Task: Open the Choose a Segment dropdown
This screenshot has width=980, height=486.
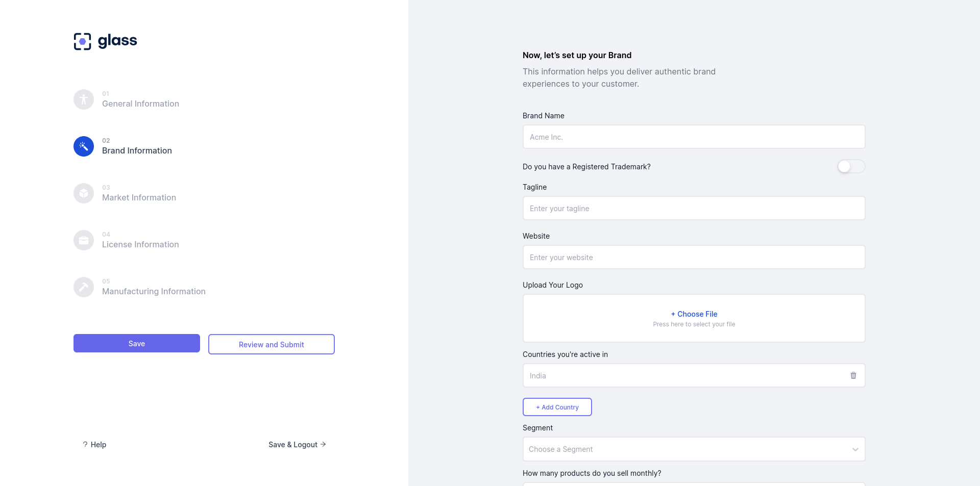Action: [684, 449]
